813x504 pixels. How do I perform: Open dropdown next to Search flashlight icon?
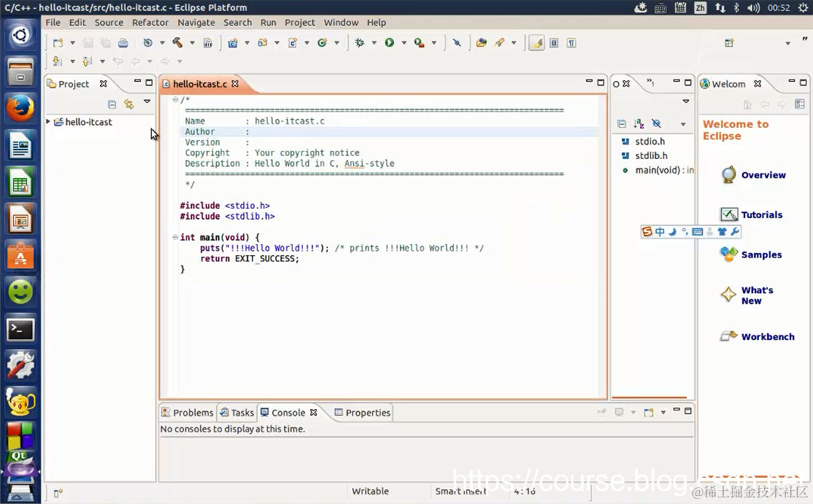pyautogui.click(x=514, y=43)
